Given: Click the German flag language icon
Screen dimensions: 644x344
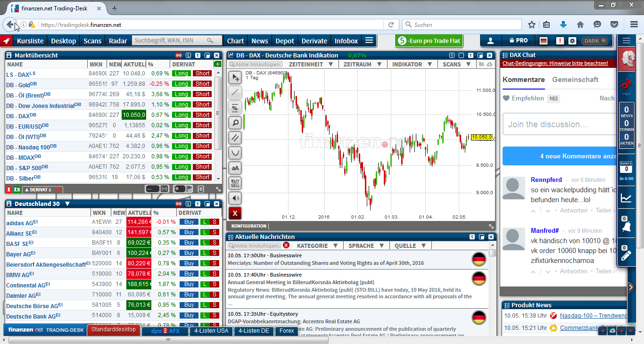Looking at the screenshot, I should click(x=544, y=41).
